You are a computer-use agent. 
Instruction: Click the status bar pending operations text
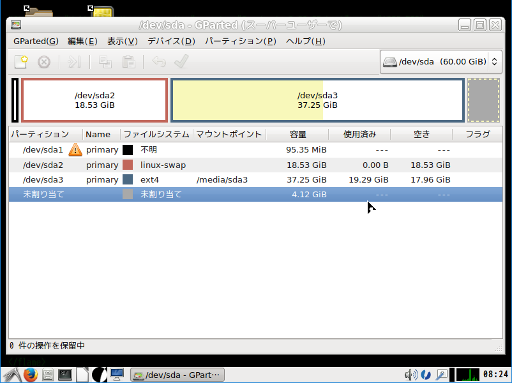pos(47,345)
